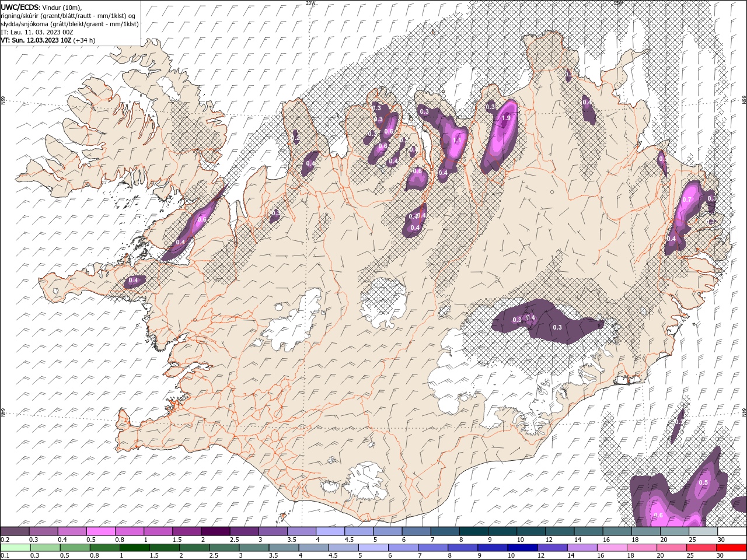The image size is (747, 560).
Task: Select the darkest green 1 swatch in lower legend
Action: (x=135, y=548)
